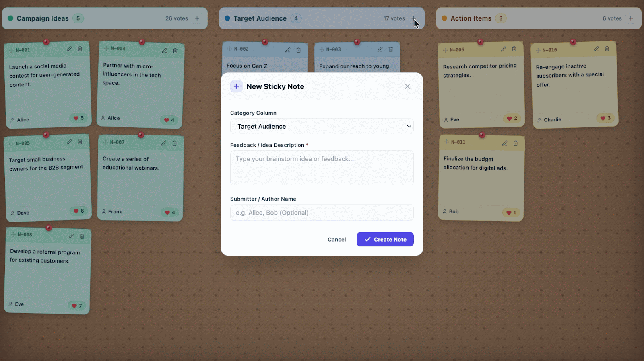
Task: Close the New Sticky Note dialog
Action: [407, 86]
